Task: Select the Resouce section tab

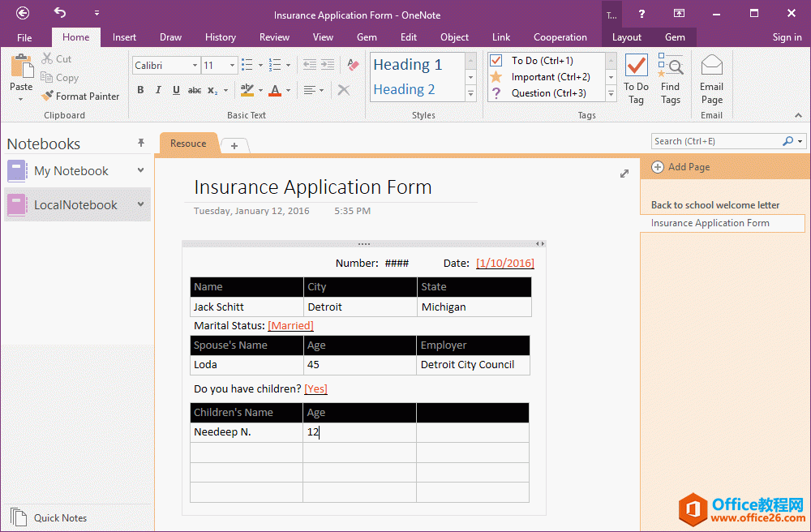Action: [x=188, y=144]
